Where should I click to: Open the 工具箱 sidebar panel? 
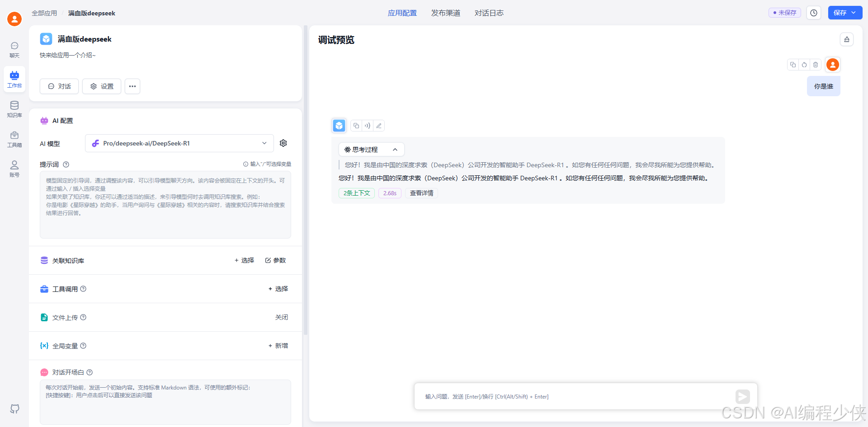coord(14,138)
